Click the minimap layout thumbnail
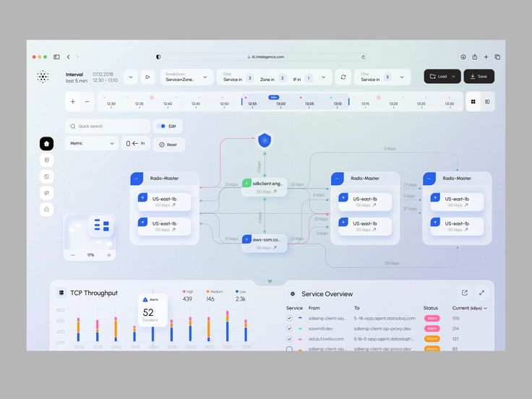Screen dimensions: 532x399 tap(101, 225)
